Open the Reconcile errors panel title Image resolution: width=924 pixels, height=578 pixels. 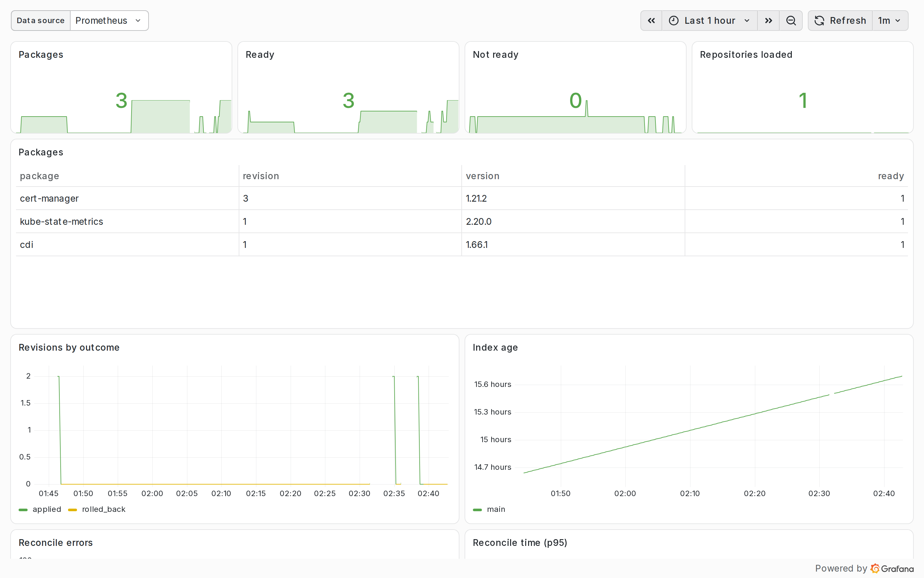56,542
